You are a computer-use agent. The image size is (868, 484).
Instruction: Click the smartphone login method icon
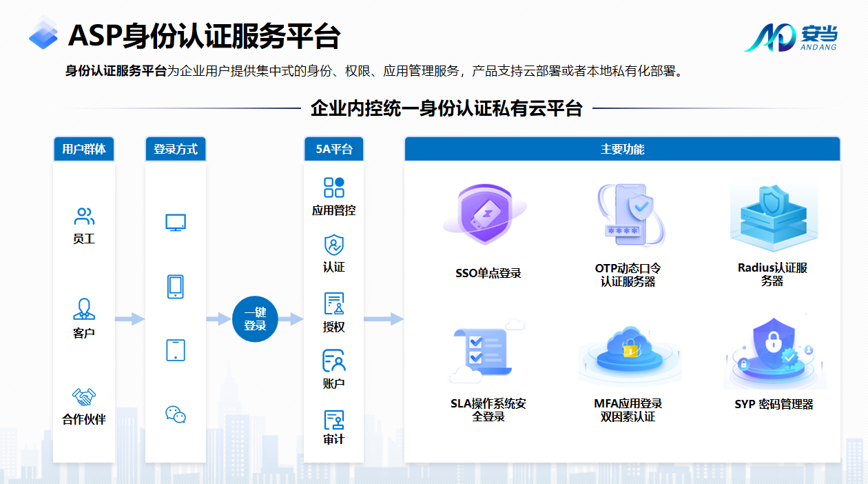(x=176, y=286)
